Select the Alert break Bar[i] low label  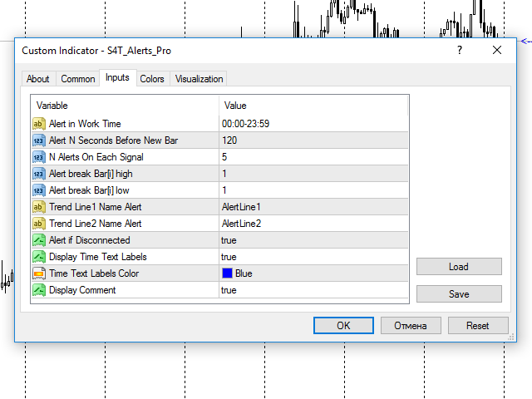click(x=89, y=190)
